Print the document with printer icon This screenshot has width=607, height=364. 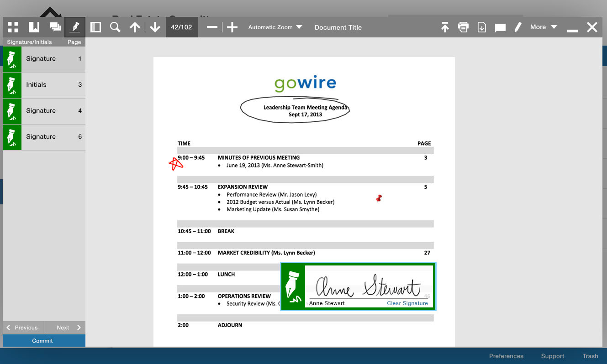(x=464, y=27)
